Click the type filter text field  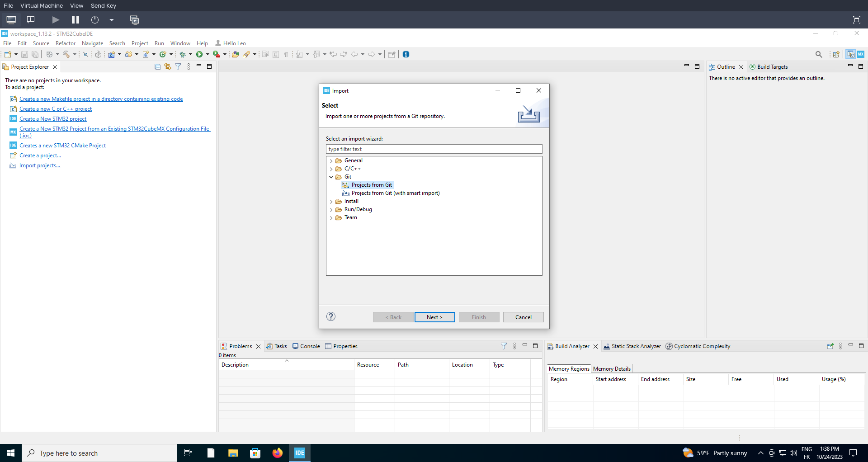click(x=434, y=149)
